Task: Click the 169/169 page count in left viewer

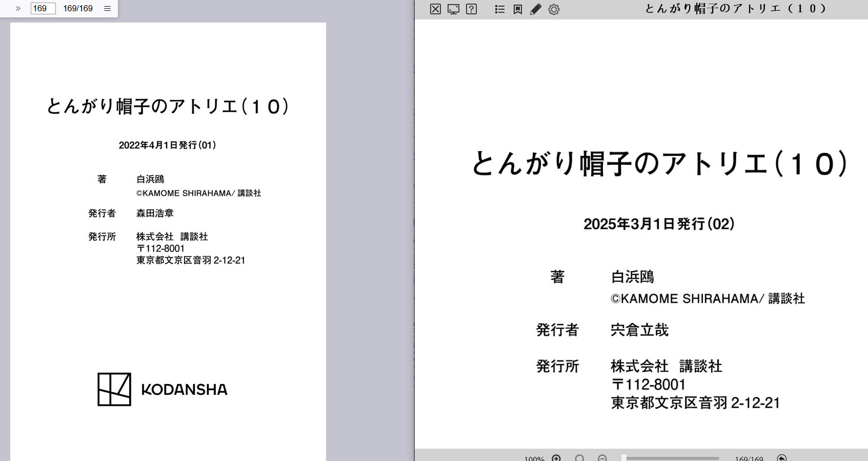Action: (78, 8)
